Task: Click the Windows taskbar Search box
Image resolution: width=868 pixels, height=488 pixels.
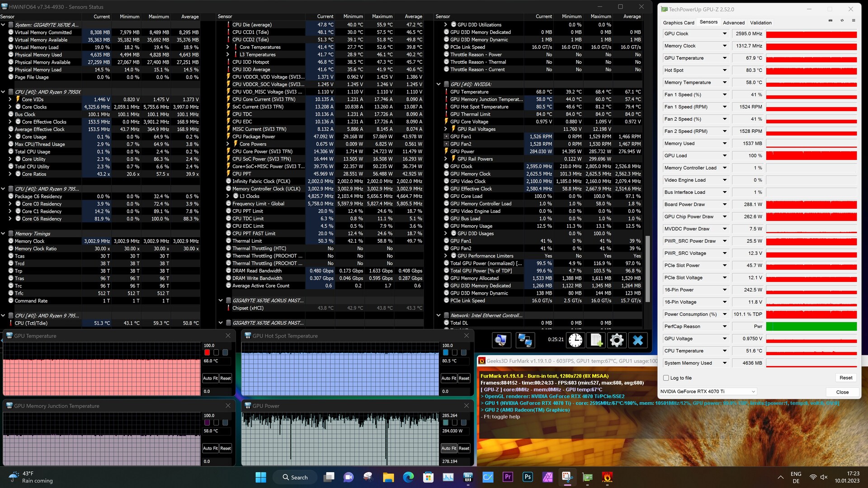Action: tap(295, 477)
